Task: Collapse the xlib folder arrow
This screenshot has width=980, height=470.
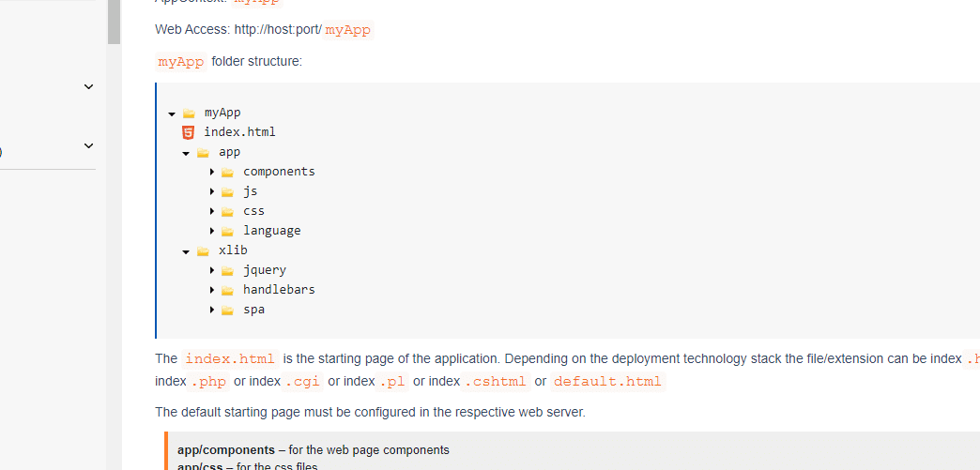Action: click(x=187, y=251)
